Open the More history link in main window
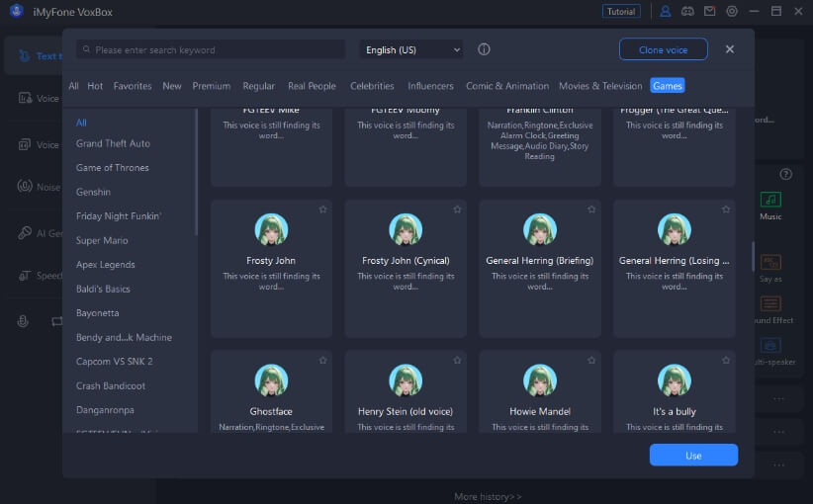The height and width of the screenshot is (504, 813). [488, 496]
